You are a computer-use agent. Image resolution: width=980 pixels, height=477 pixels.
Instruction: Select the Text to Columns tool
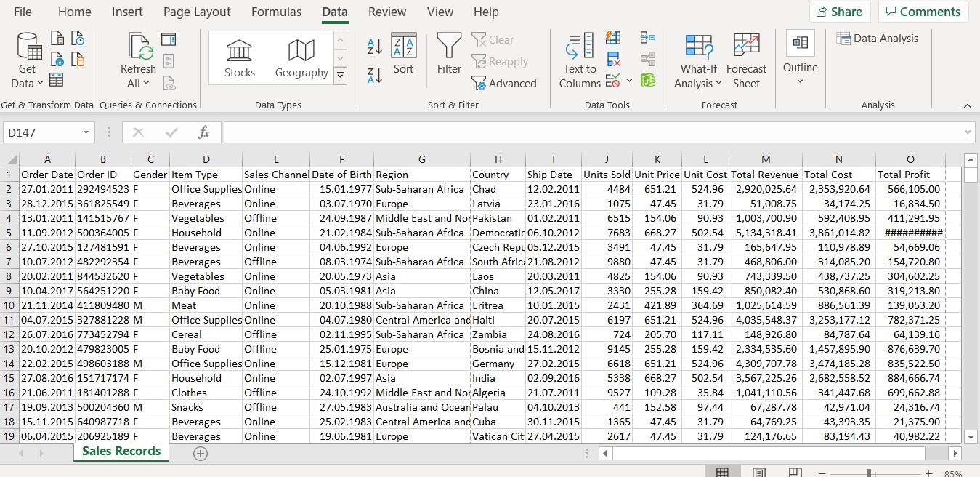pyautogui.click(x=578, y=58)
